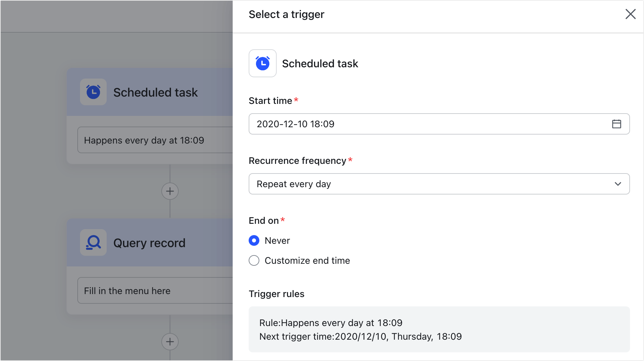The height and width of the screenshot is (361, 644).
Task: Add step below the Scheduled task node
Action: pyautogui.click(x=170, y=191)
